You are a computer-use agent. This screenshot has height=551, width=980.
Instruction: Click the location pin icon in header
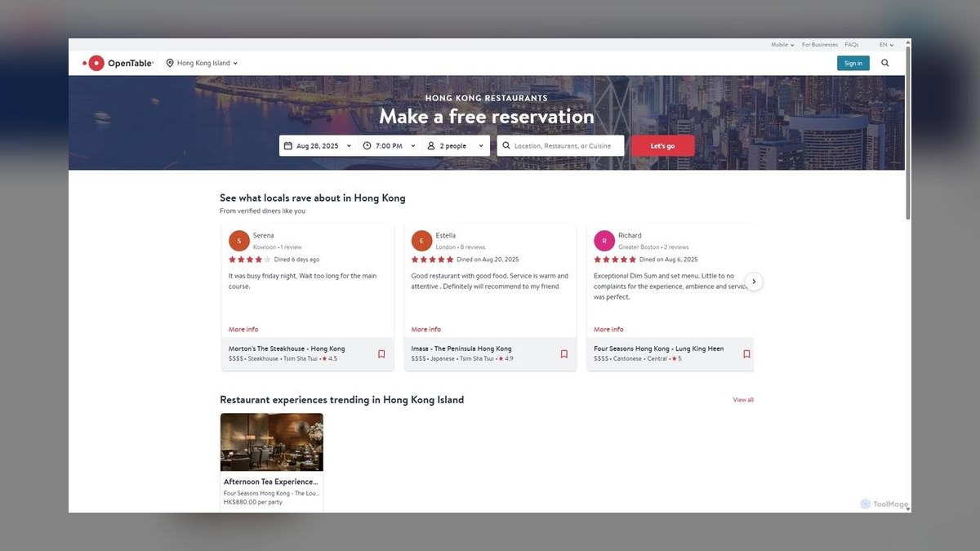pyautogui.click(x=170, y=63)
